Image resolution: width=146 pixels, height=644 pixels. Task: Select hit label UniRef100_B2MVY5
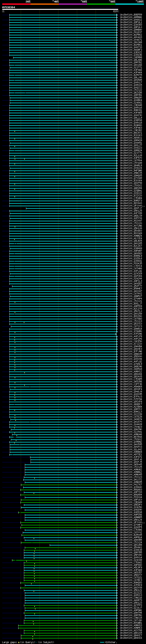coord(131,75)
